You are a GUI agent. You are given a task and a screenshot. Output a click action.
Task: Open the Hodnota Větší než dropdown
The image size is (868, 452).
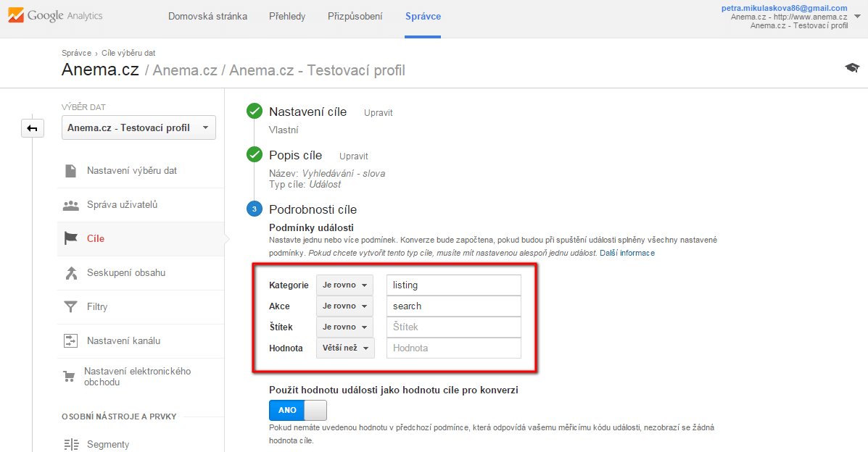(x=345, y=348)
